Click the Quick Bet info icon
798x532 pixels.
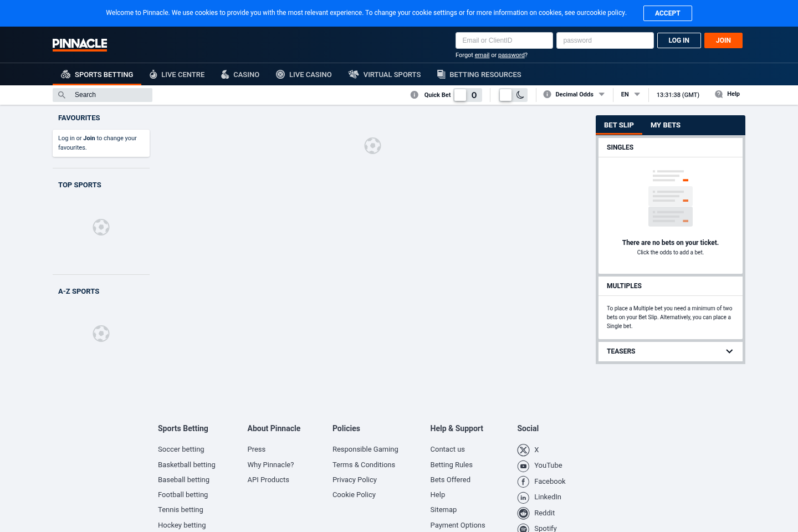(x=415, y=95)
